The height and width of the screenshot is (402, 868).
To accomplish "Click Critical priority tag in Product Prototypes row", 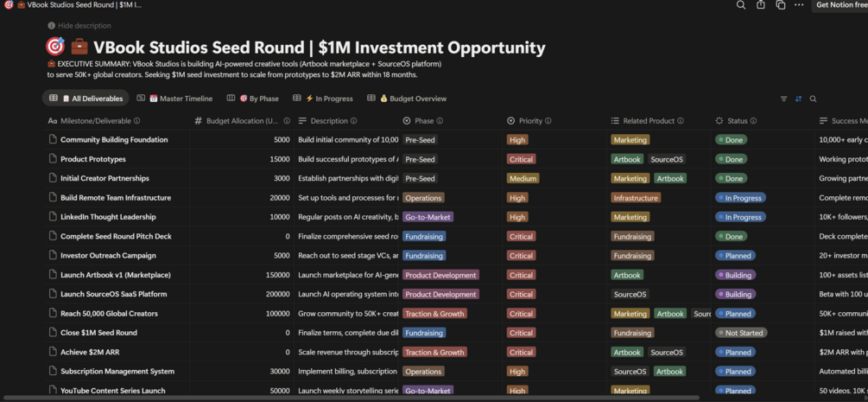I will [x=521, y=159].
